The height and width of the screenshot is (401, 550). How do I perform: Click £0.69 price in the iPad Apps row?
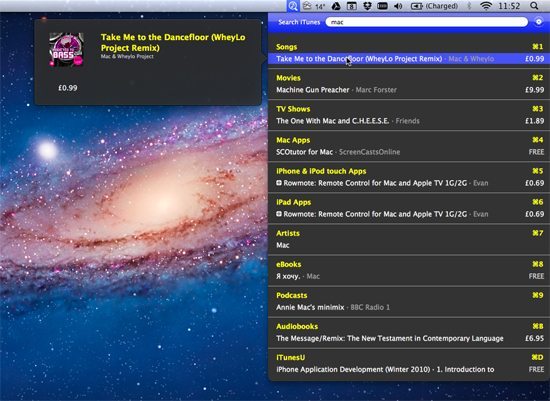click(x=535, y=214)
